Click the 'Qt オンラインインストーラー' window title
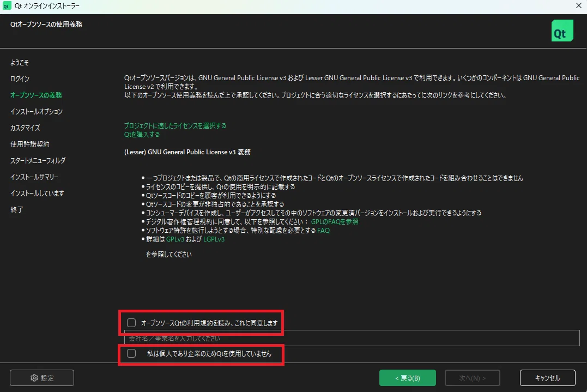Viewport: 587px width, 392px height. 47,6
